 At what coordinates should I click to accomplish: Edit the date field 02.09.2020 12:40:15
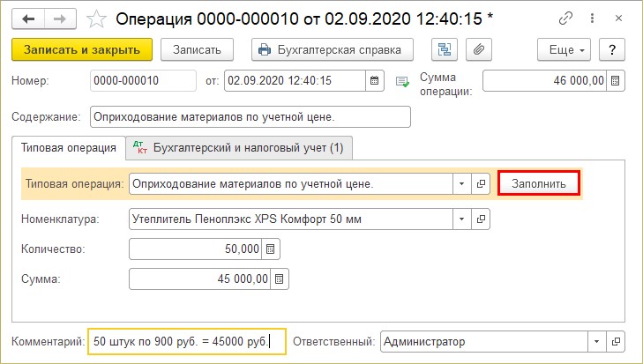295,81
